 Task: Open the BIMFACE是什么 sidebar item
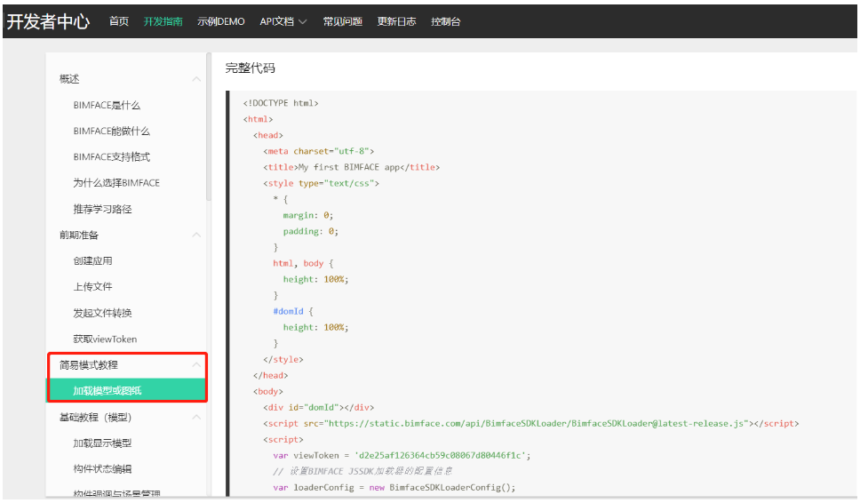point(107,105)
